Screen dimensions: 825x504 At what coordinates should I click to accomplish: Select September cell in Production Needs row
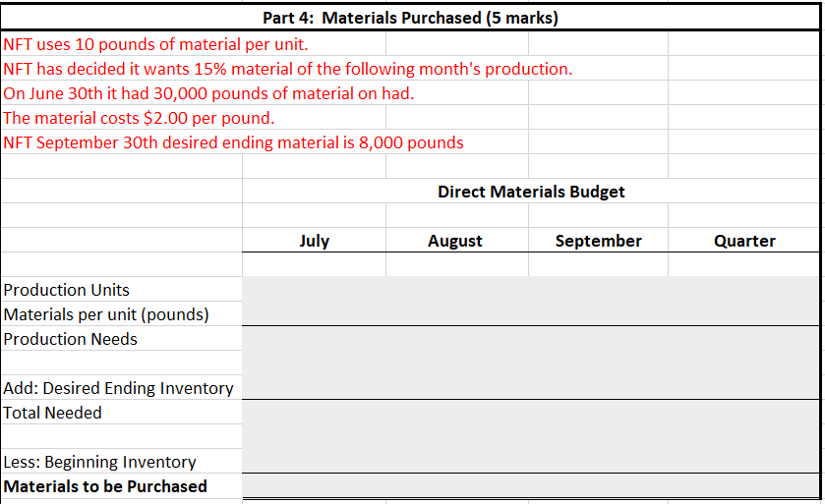[x=598, y=338]
